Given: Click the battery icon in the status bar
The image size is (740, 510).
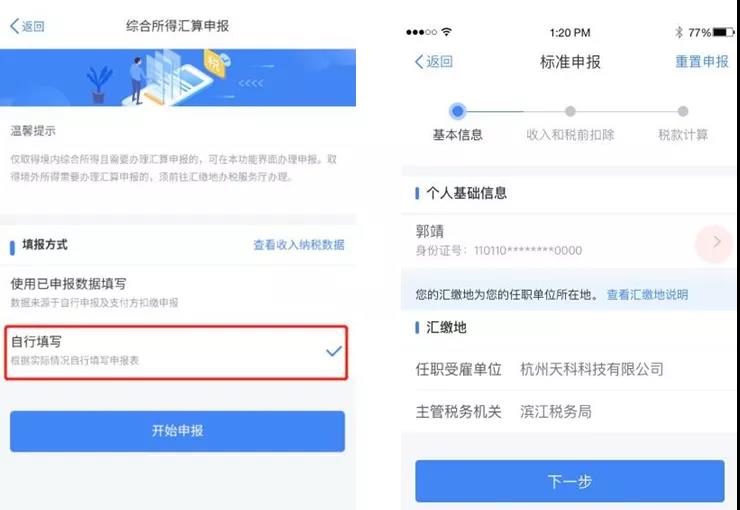Looking at the screenshot, I should tap(724, 33).
